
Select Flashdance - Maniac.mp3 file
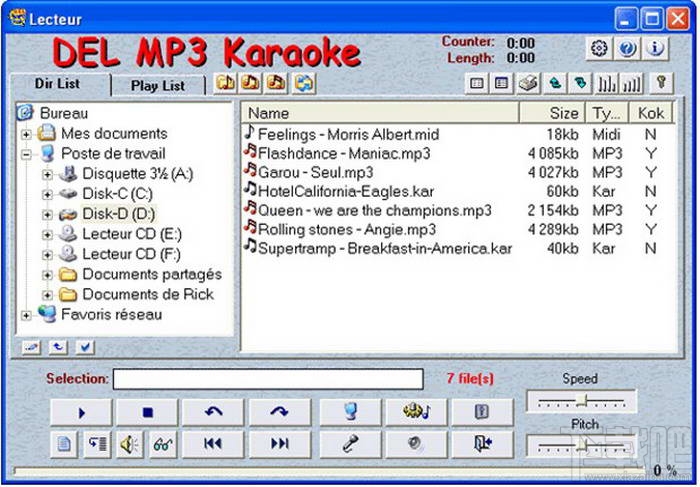344,154
